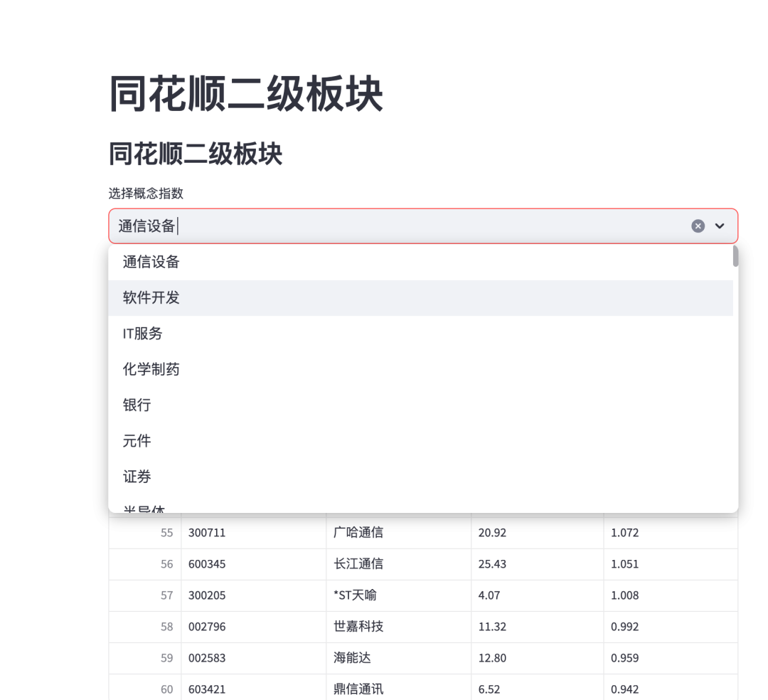This screenshot has height=700, width=768.
Task: Grab the dropdown list scrollbar thumb
Action: click(x=736, y=256)
